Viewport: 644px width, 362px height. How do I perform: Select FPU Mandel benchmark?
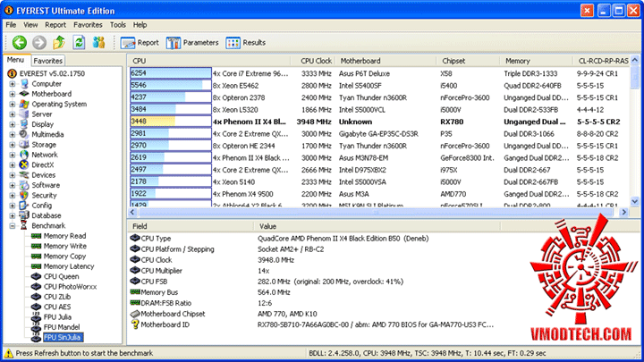tap(62, 327)
